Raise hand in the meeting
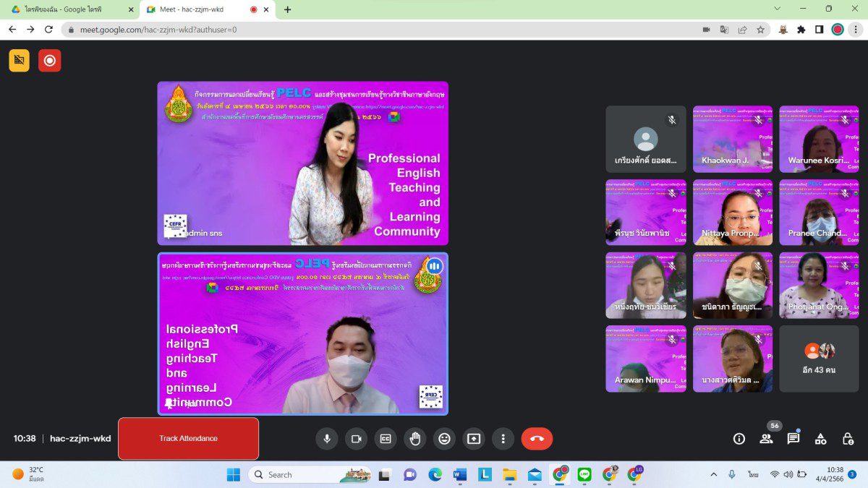 (414, 438)
